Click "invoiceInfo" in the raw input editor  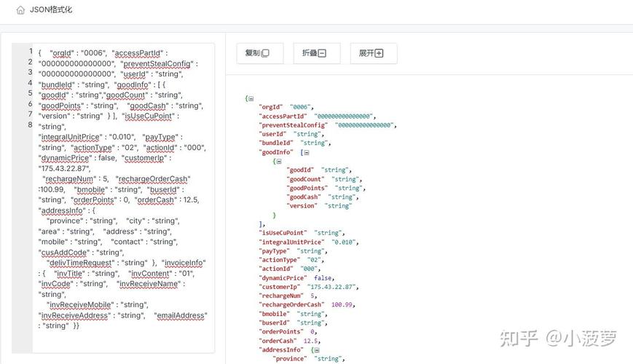184,263
